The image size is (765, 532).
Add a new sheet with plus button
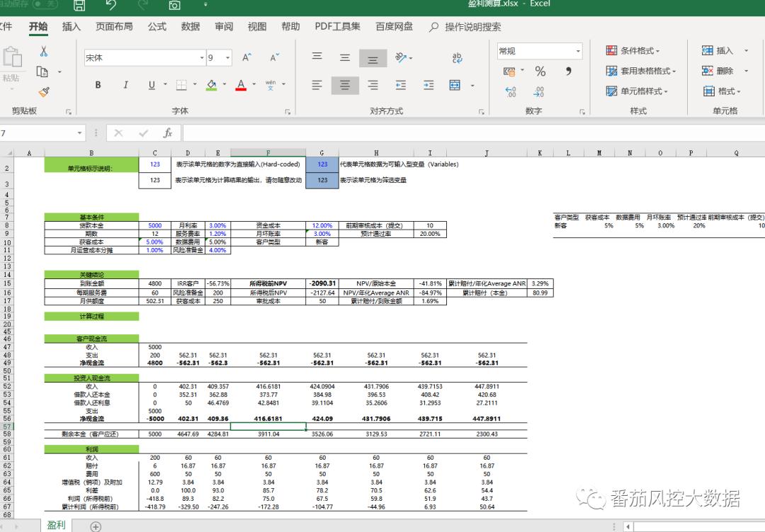(96, 526)
